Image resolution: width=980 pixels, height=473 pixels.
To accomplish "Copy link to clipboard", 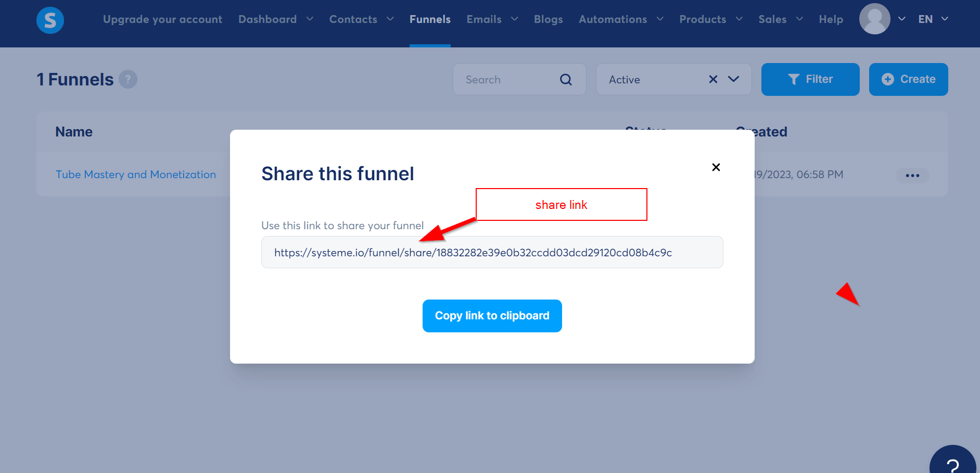I will [x=492, y=316].
